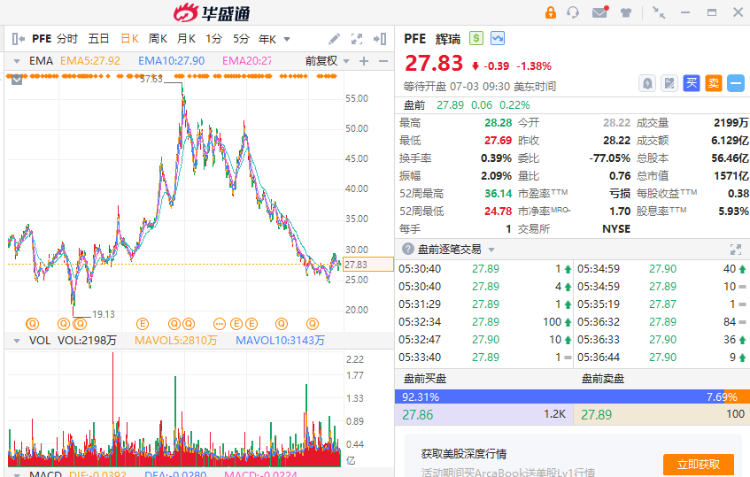The image size is (750, 477).
Task: Click the 27.83 current price tag on the axis
Action: pyautogui.click(x=368, y=265)
